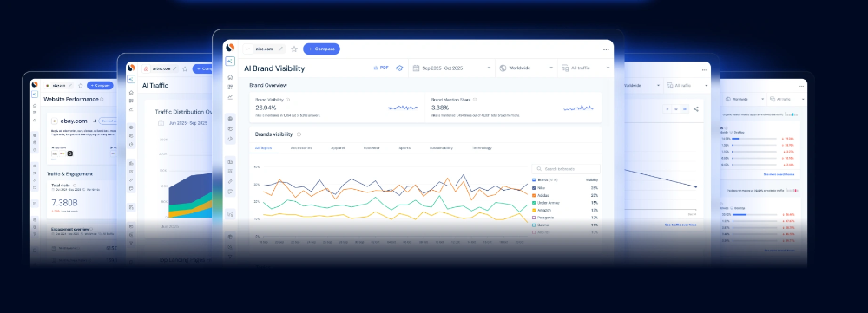The width and height of the screenshot is (868, 313).
Task: Star nike.com as a favorite
Action: point(294,49)
